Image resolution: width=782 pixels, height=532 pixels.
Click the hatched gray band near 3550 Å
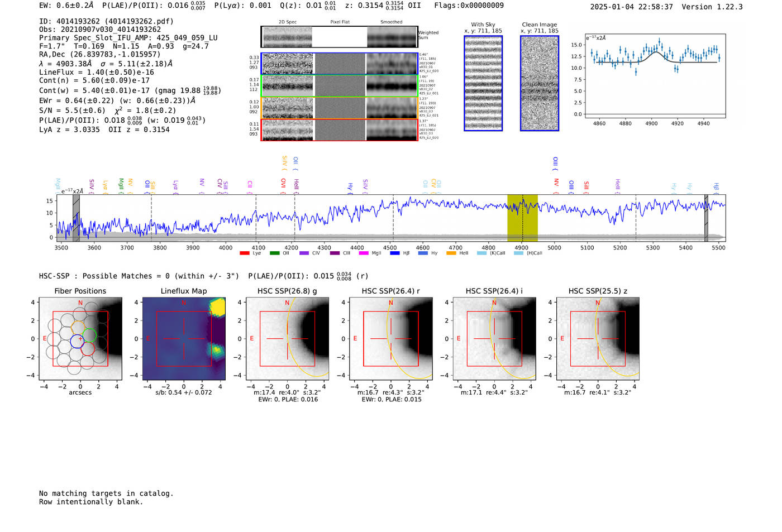76,218
